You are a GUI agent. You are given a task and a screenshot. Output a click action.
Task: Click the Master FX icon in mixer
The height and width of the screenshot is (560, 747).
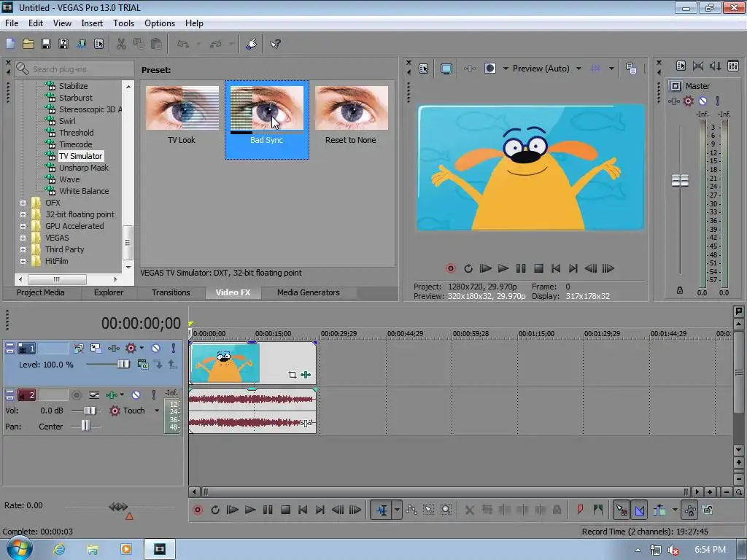[x=673, y=101]
